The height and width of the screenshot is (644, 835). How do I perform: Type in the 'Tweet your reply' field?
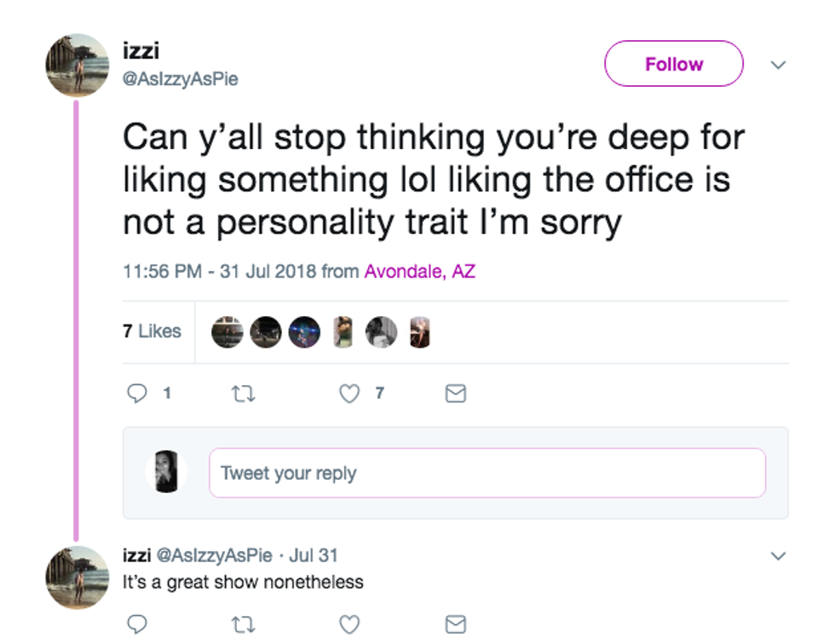tap(487, 473)
